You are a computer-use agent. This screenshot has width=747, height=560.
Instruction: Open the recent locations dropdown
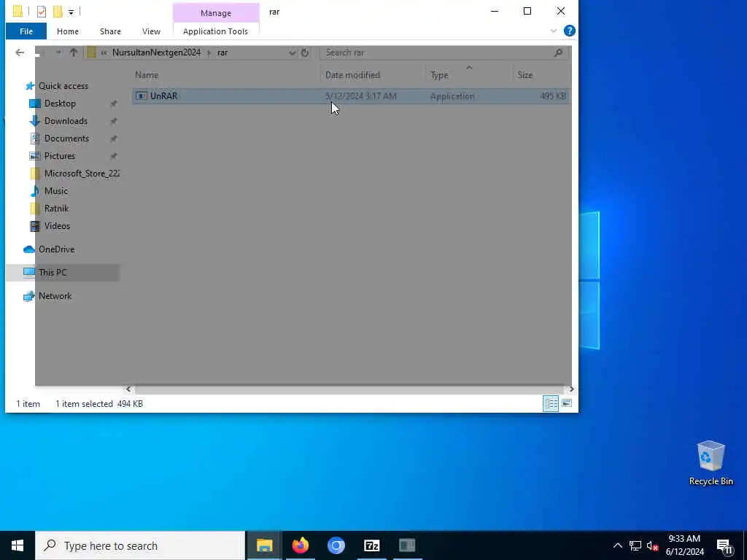(58, 52)
